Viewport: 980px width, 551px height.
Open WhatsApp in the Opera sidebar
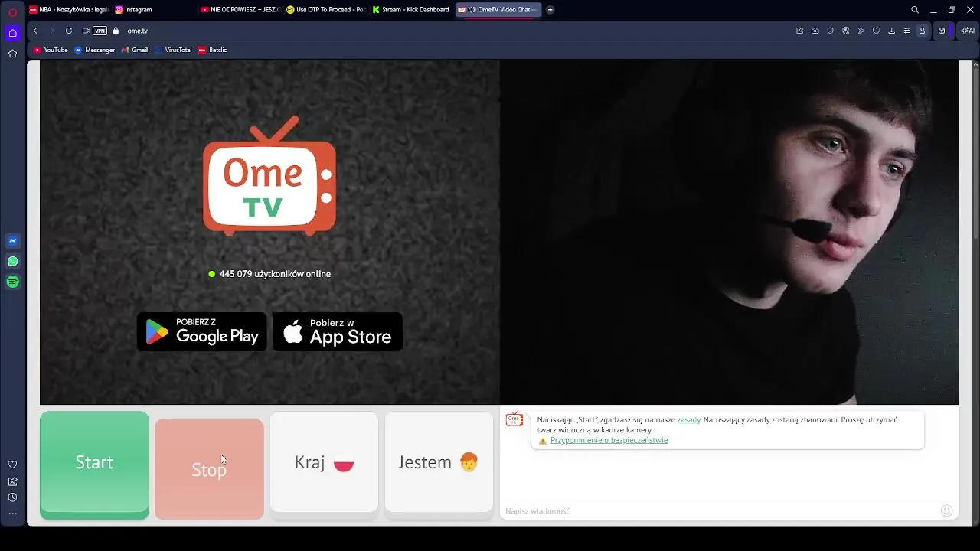click(x=12, y=261)
